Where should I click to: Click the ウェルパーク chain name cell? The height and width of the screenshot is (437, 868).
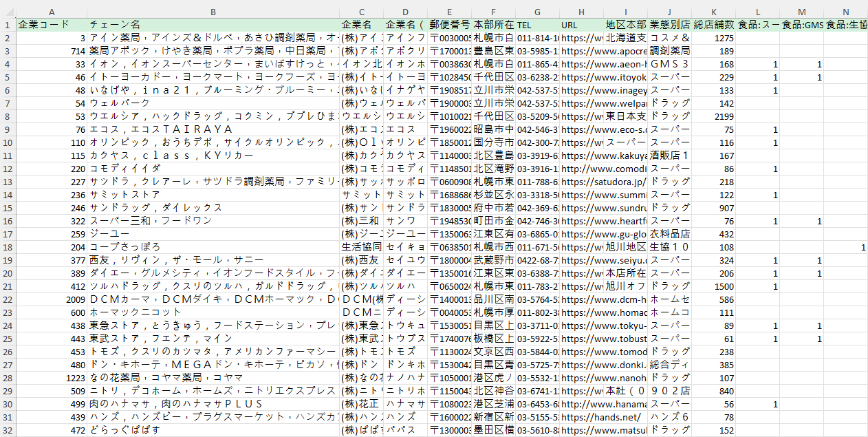click(x=213, y=103)
